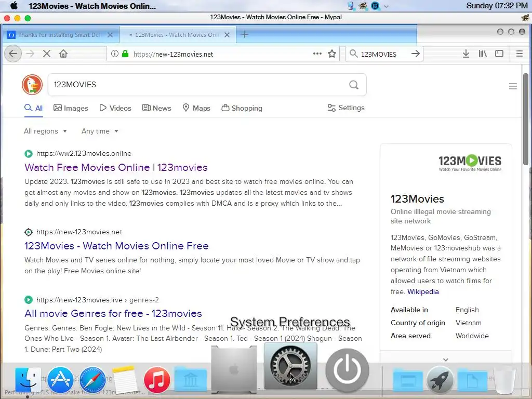Open System Preferences gear in dock

point(290,366)
